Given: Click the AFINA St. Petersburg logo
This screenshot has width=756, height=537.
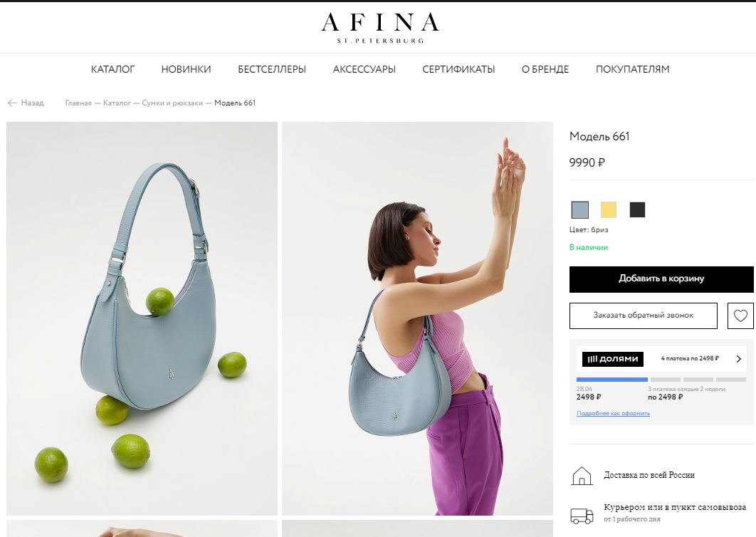Looking at the screenshot, I should [380, 28].
